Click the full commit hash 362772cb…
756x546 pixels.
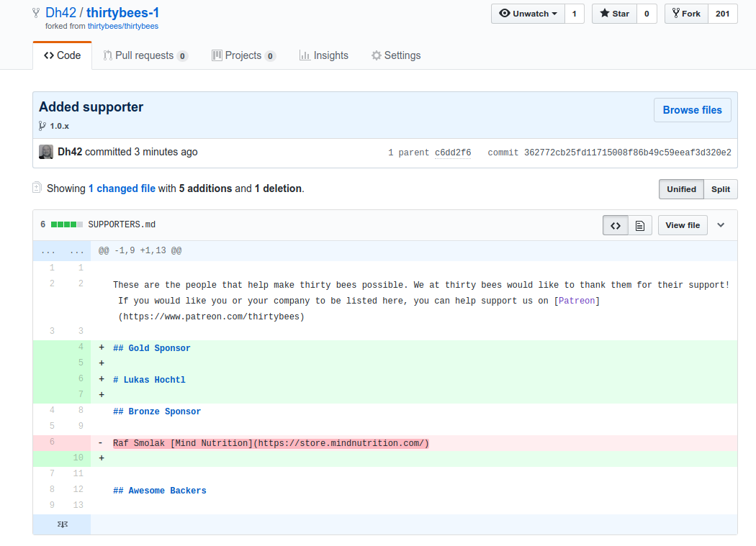[x=628, y=153]
